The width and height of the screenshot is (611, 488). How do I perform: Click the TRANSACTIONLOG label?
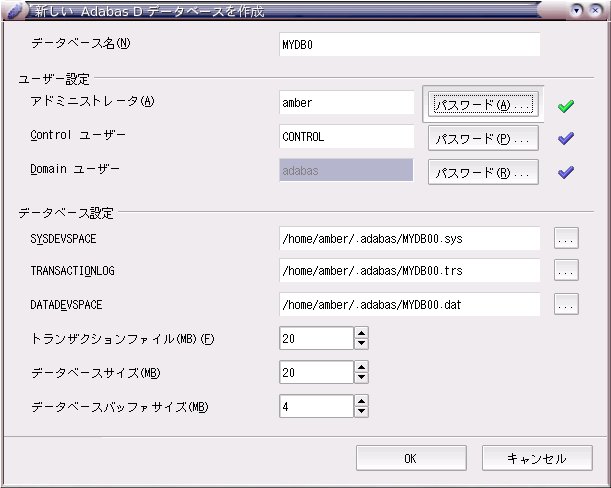[x=72, y=271]
